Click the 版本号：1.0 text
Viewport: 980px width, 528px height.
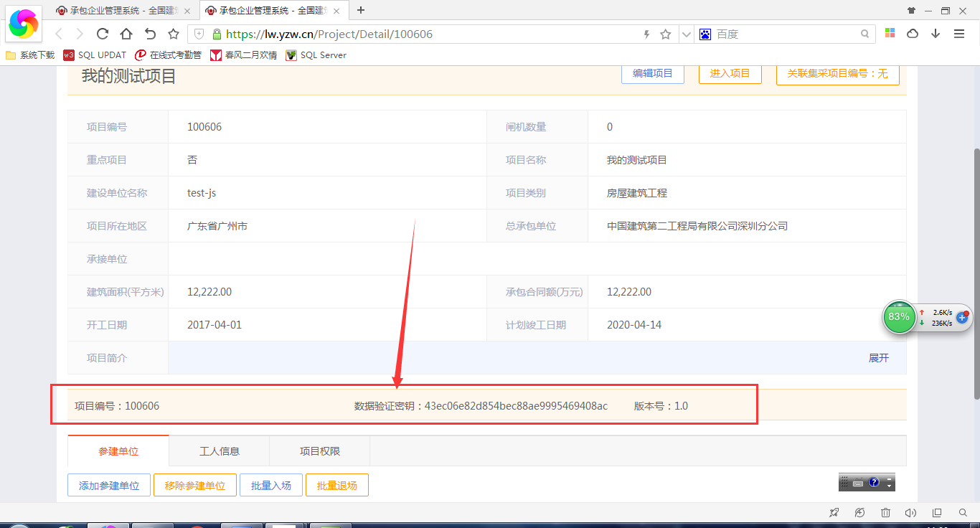click(661, 406)
